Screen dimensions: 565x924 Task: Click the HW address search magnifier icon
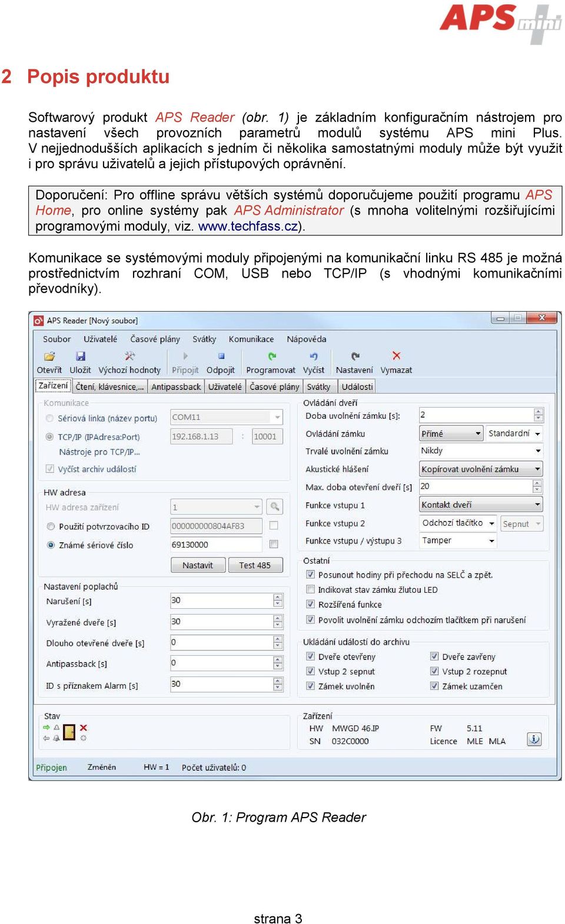pyautogui.click(x=274, y=506)
